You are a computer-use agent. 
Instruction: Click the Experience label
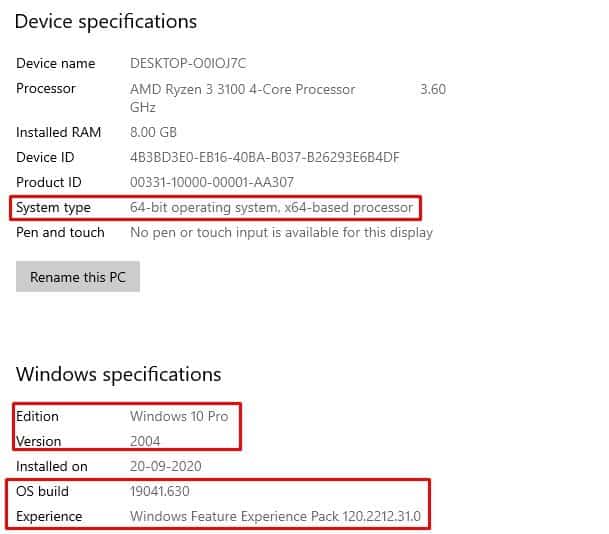49,516
